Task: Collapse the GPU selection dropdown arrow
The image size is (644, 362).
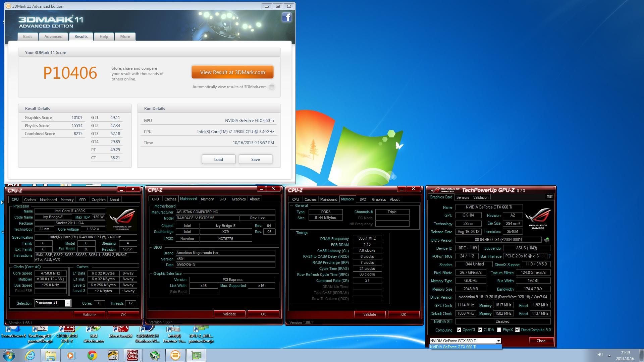Action: [498, 341]
